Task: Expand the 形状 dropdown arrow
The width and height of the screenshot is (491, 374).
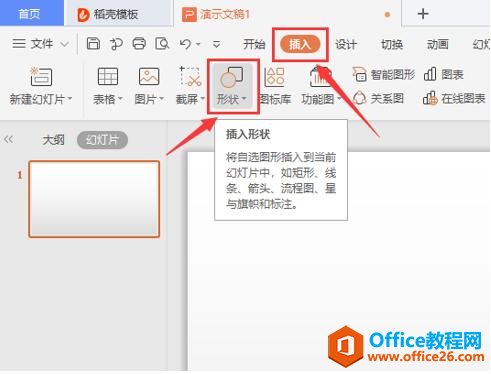Action: click(x=244, y=99)
